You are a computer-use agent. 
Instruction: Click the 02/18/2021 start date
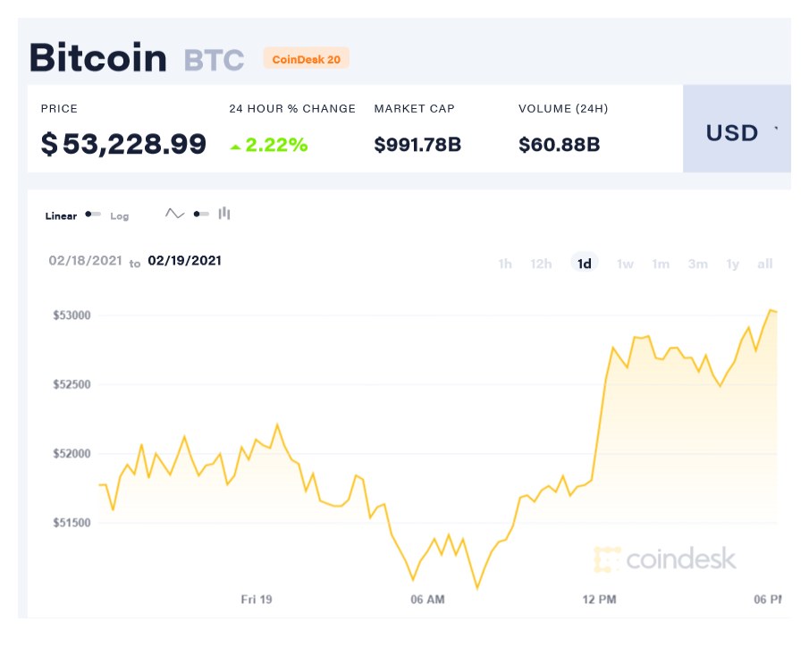point(85,260)
